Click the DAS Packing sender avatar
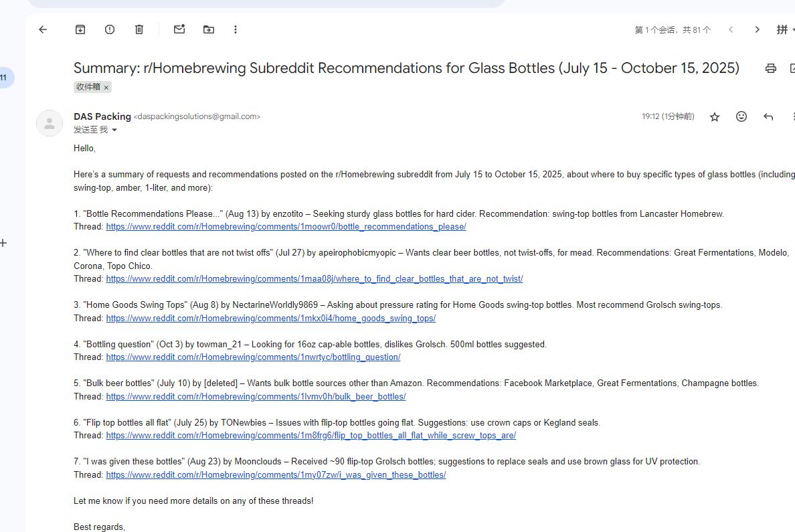This screenshot has width=795, height=532. [50, 123]
